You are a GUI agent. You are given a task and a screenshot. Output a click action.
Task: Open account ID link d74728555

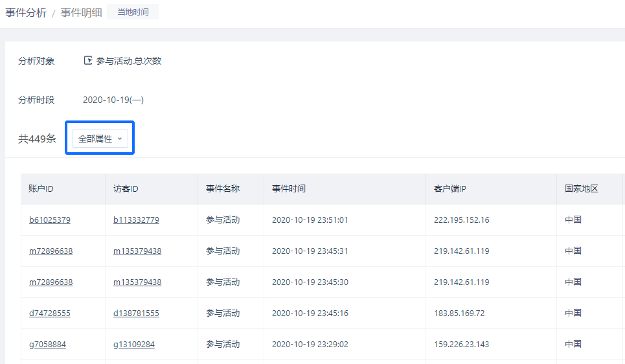click(50, 313)
